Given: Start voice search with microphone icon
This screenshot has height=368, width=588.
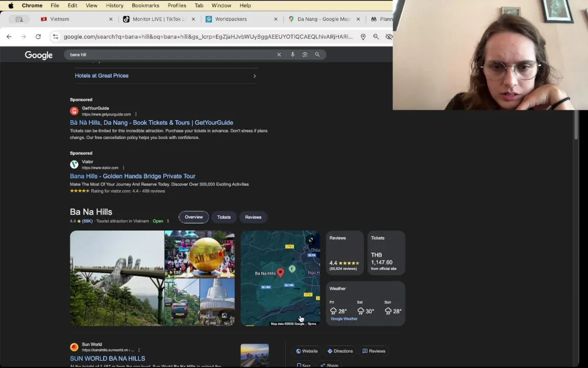Looking at the screenshot, I should (x=292, y=55).
